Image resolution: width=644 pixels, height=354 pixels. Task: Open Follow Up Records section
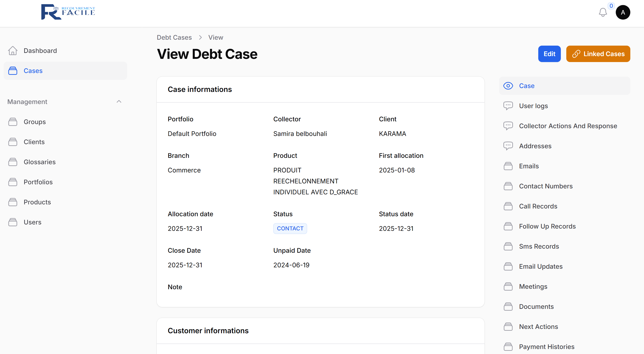547,226
